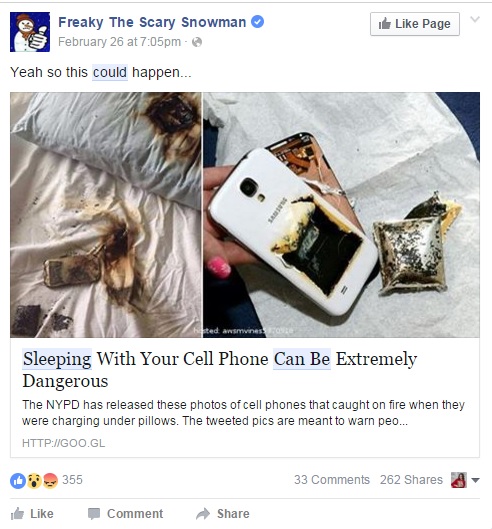Click the Comment speech bubble icon
Screen dimensions: 492x529
(94, 514)
